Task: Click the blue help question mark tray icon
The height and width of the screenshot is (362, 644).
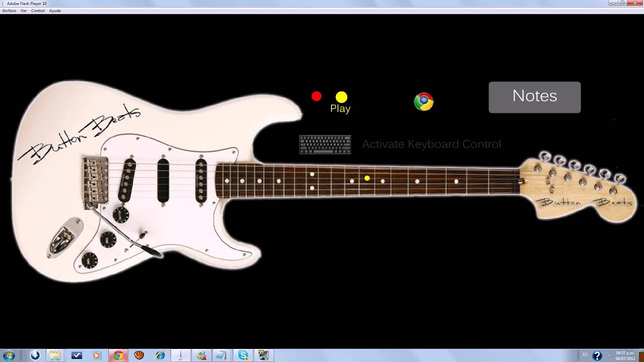Action: point(597,356)
